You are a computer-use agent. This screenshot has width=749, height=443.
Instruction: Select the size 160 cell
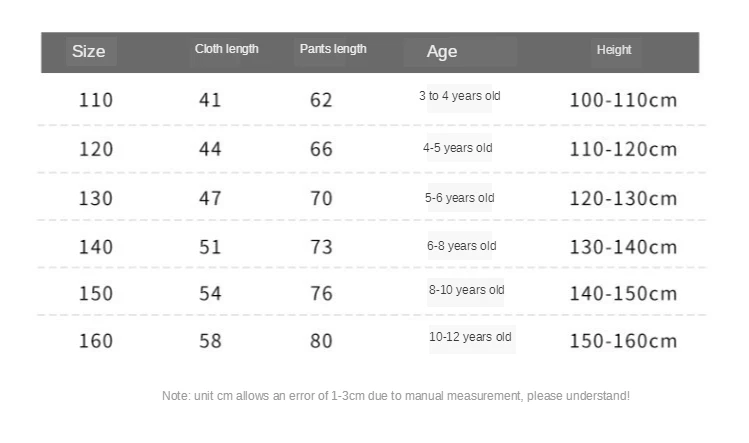(x=96, y=341)
